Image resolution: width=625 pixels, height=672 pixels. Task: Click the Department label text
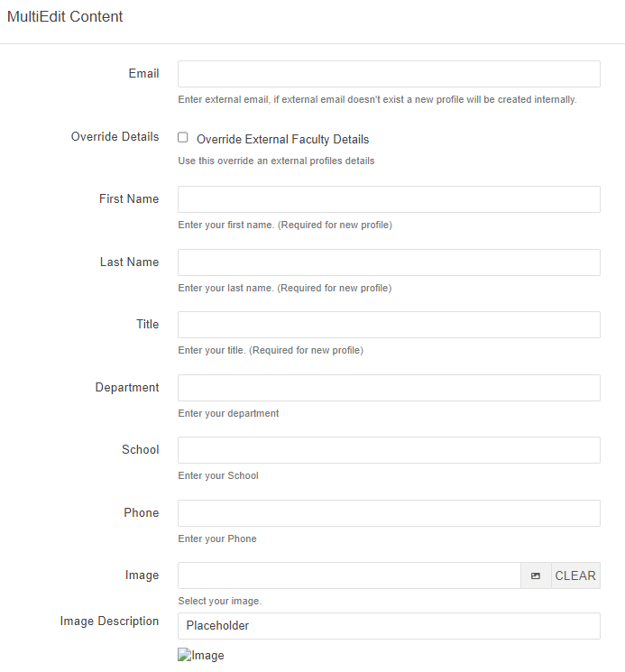coord(127,388)
